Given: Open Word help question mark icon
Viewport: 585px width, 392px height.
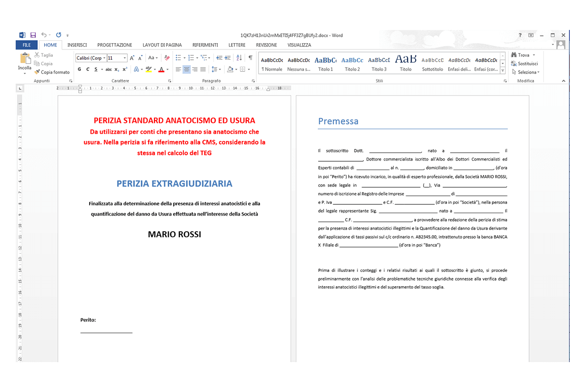Looking at the screenshot, I should [x=520, y=35].
